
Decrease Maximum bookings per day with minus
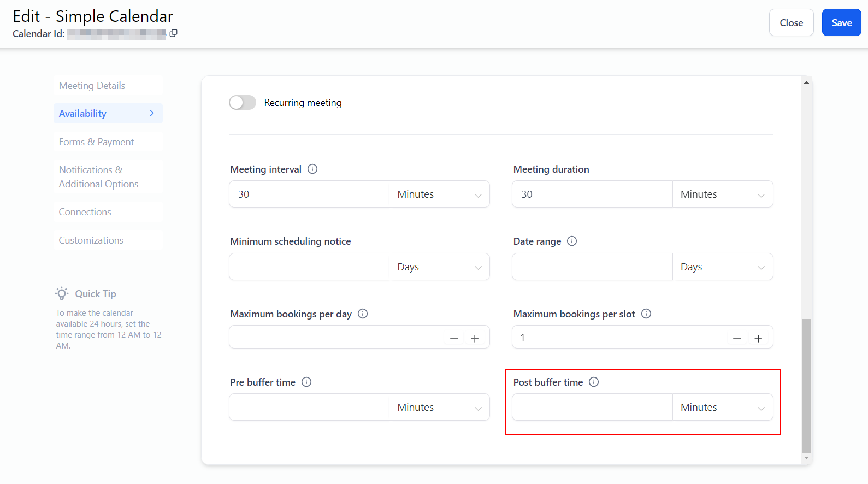click(454, 338)
